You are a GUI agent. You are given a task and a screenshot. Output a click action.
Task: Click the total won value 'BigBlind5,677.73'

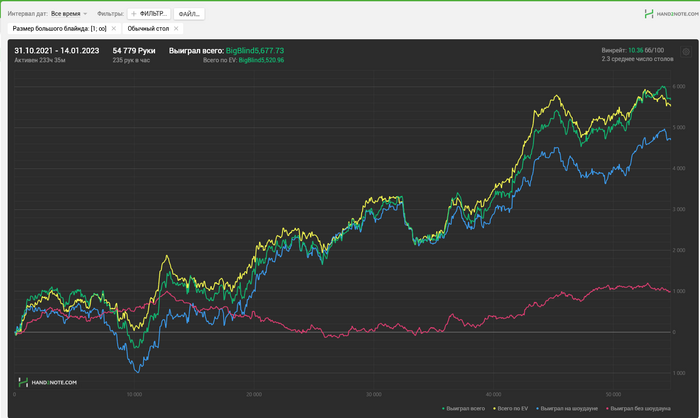(255, 51)
